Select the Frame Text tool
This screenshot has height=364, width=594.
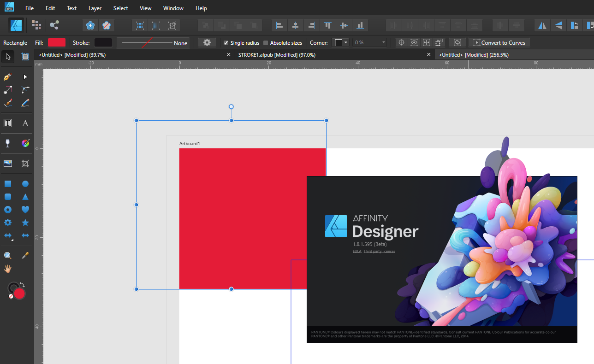pos(8,123)
